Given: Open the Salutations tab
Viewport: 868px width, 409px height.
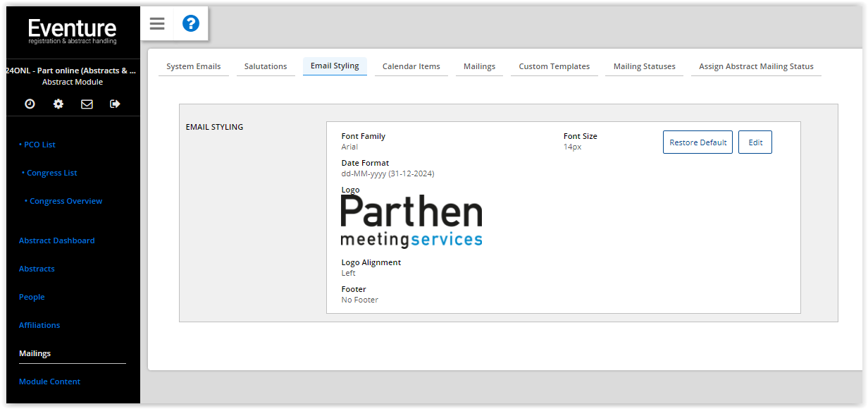Looking at the screenshot, I should point(266,66).
